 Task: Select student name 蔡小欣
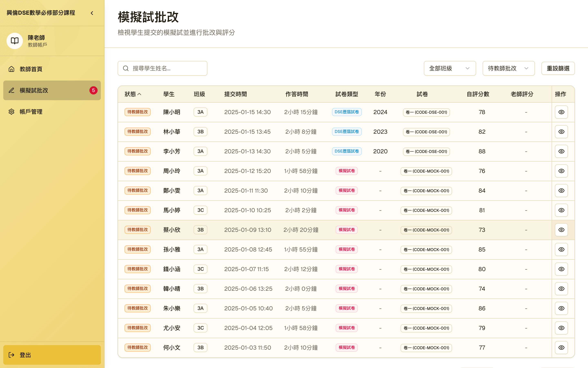[172, 230]
